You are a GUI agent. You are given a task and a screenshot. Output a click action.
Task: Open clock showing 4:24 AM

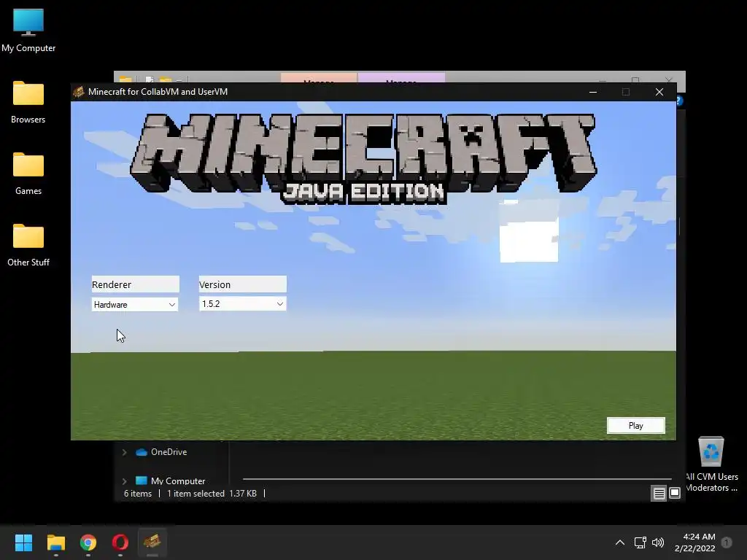point(695,542)
